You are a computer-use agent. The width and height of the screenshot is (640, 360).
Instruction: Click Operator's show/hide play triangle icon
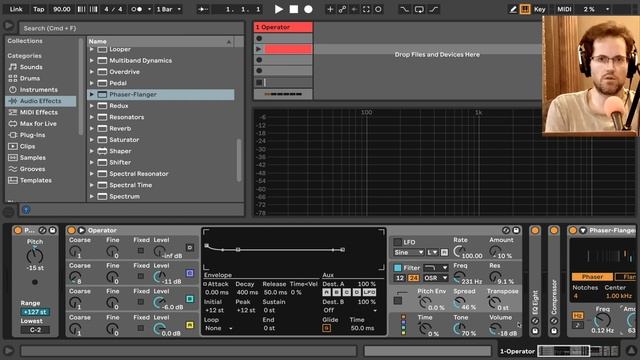pyautogui.click(x=81, y=230)
